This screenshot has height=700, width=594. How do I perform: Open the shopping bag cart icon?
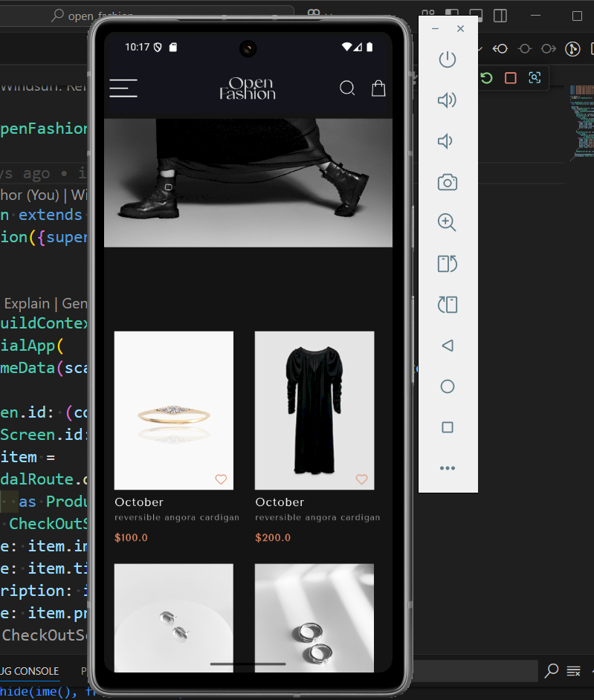pos(378,88)
